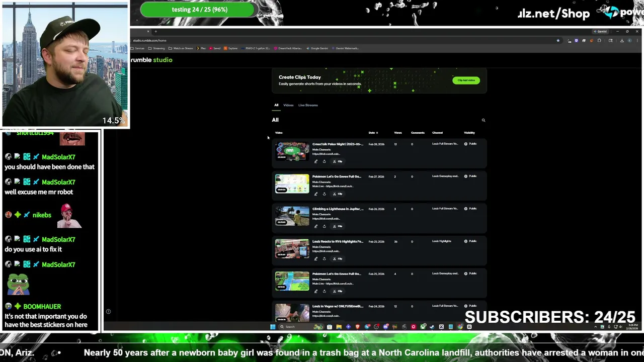Switch to the Live Streams tab
644x362 pixels.
pyautogui.click(x=308, y=105)
